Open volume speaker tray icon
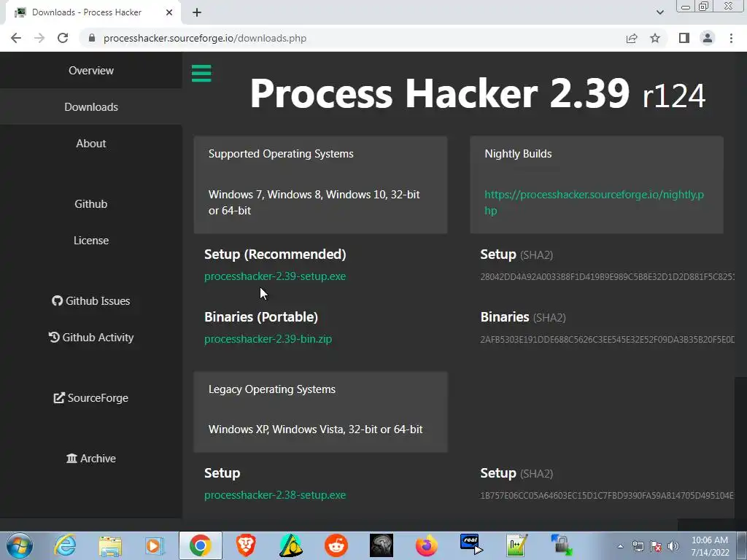 click(x=673, y=546)
